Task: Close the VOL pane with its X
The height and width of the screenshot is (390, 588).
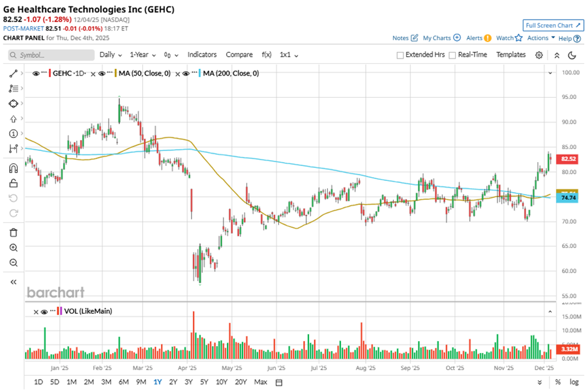Action: tap(36, 312)
